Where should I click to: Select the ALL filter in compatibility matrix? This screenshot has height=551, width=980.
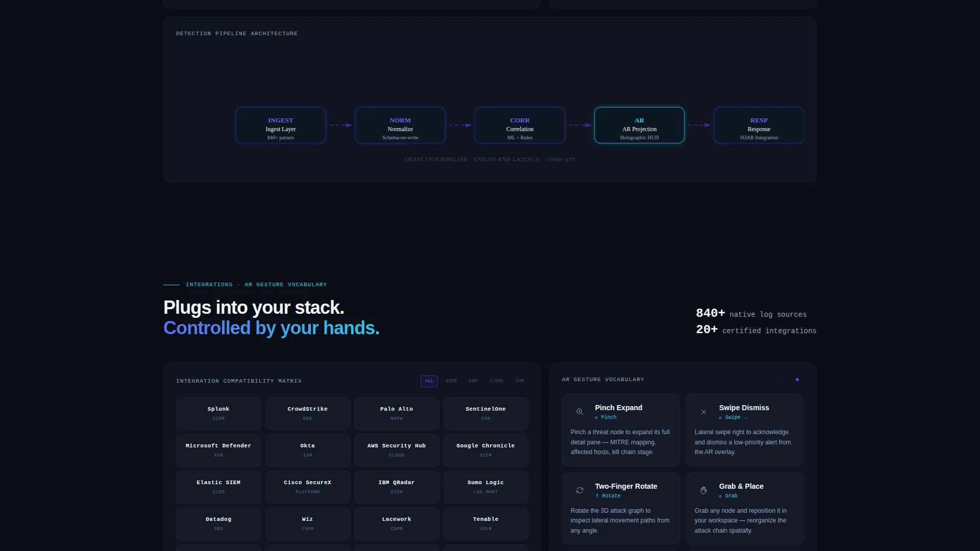pyautogui.click(x=429, y=381)
